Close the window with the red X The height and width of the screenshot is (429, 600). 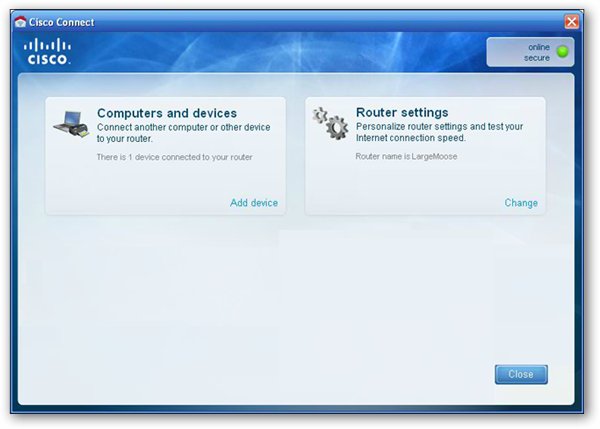pyautogui.click(x=571, y=22)
